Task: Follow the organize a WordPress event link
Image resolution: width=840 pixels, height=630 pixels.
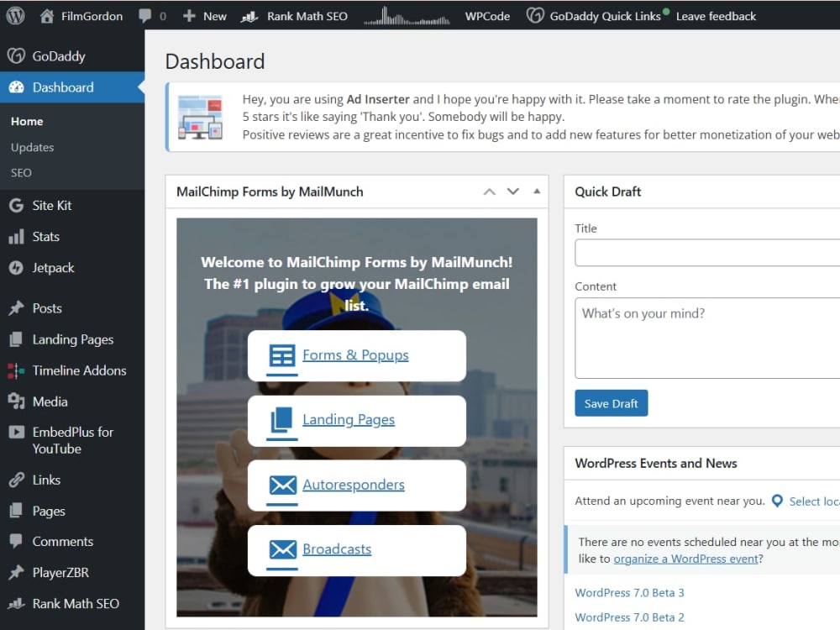Action: click(x=685, y=559)
